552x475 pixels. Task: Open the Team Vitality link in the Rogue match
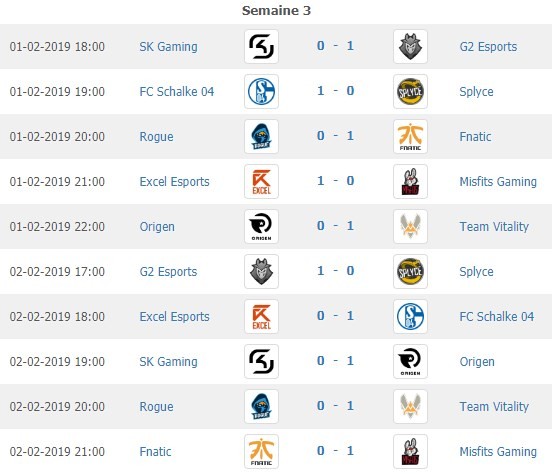494,407
